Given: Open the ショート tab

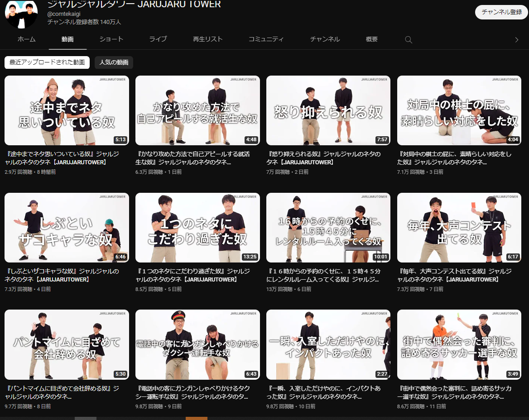Looking at the screenshot, I should pyautogui.click(x=111, y=39).
